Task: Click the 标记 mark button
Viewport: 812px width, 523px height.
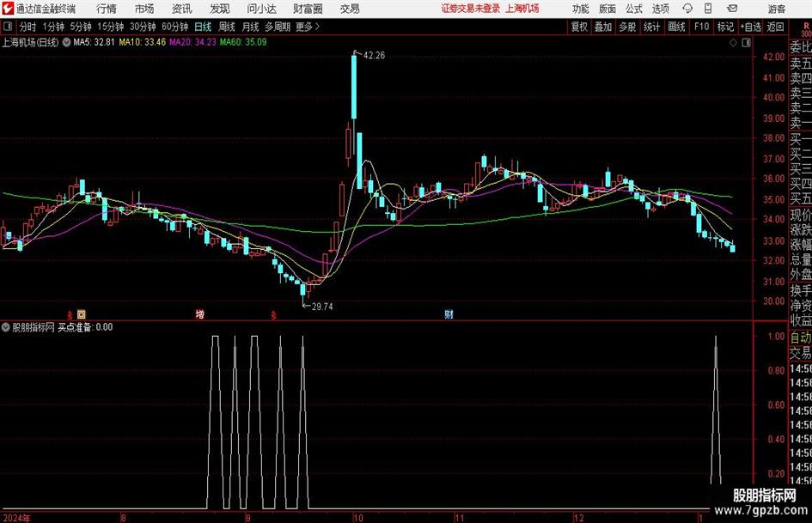Action: [725, 27]
